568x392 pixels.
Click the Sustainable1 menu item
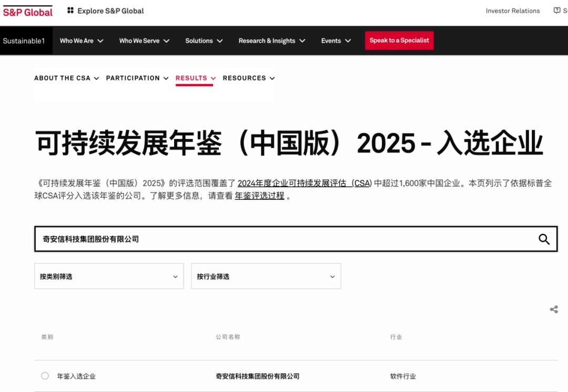(x=24, y=41)
